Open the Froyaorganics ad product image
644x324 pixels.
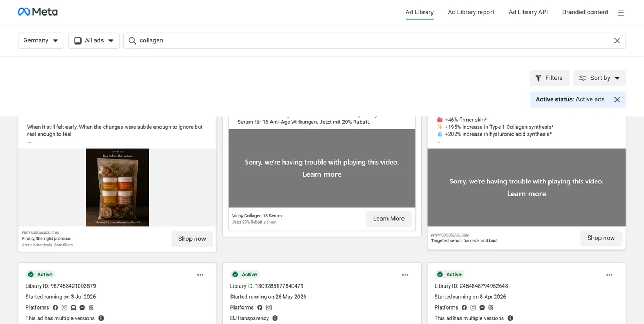pyautogui.click(x=118, y=187)
